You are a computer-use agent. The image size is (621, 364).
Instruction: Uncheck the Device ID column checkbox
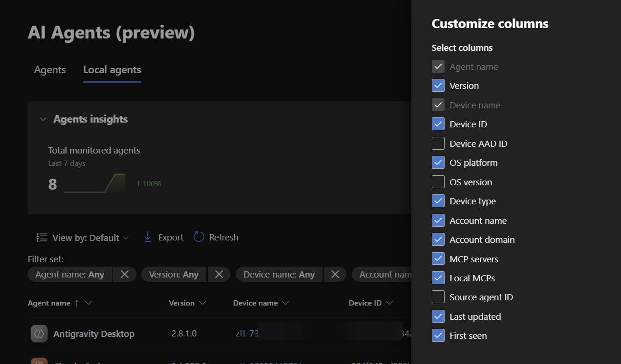point(438,124)
